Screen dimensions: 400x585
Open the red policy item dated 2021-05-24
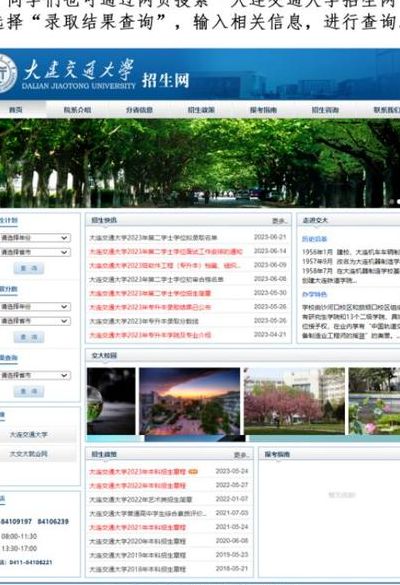[137, 528]
